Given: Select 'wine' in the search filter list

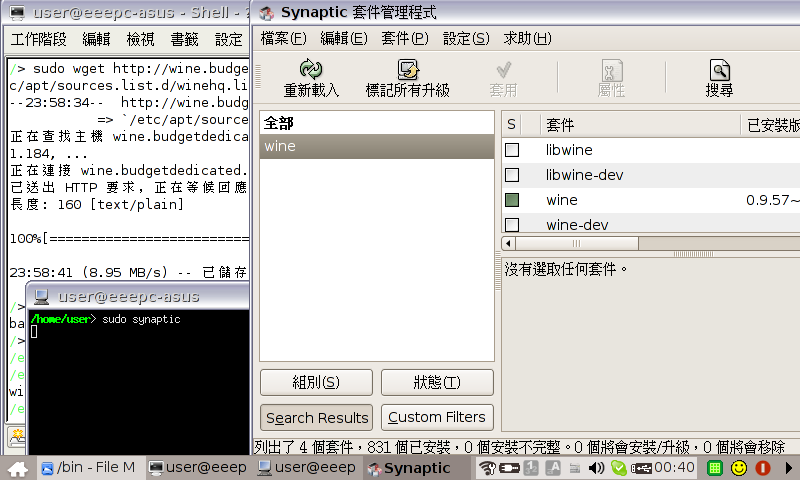Looking at the screenshot, I should pyautogui.click(x=377, y=146).
